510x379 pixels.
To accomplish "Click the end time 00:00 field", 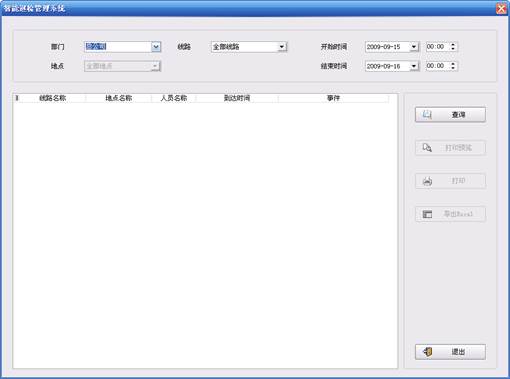I will (x=437, y=66).
